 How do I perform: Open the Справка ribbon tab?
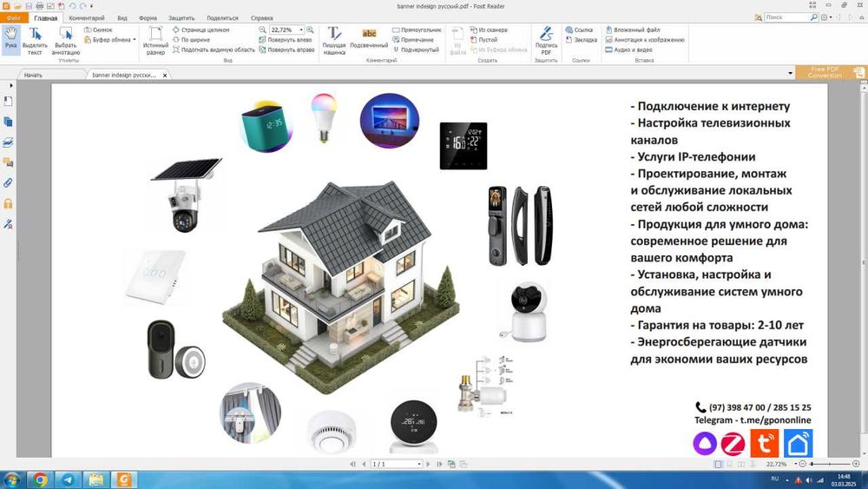click(262, 17)
